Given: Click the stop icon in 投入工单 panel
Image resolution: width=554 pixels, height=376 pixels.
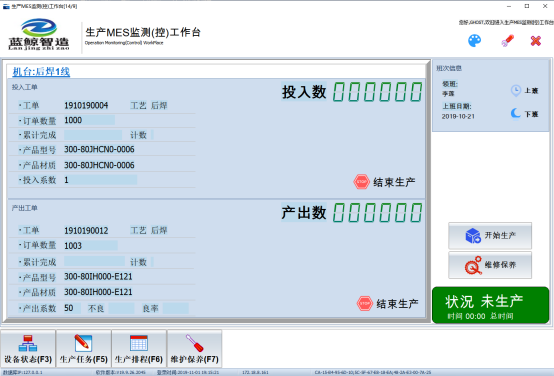Looking at the screenshot, I should tap(361, 182).
